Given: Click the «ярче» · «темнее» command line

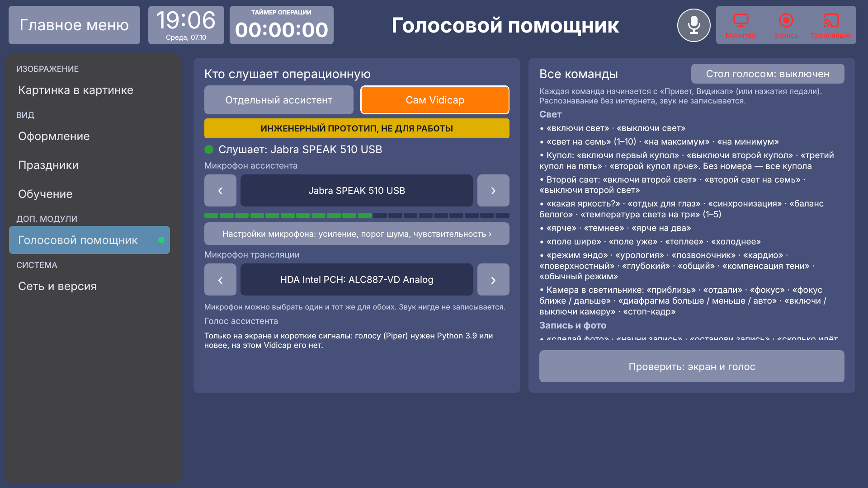Looking at the screenshot, I should click(x=615, y=228).
